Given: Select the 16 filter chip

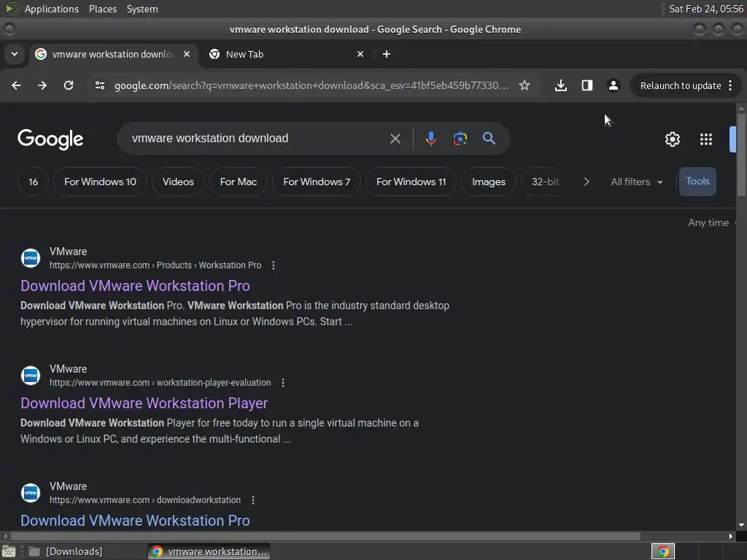Looking at the screenshot, I should [x=33, y=182].
